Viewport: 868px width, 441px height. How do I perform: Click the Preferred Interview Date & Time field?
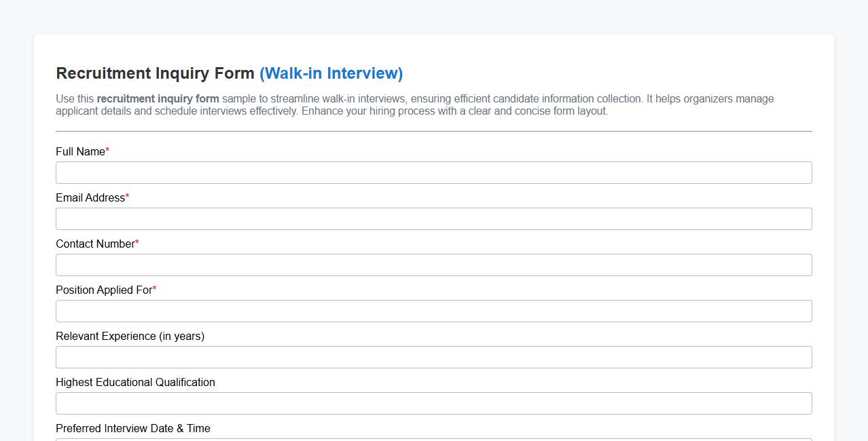434,438
